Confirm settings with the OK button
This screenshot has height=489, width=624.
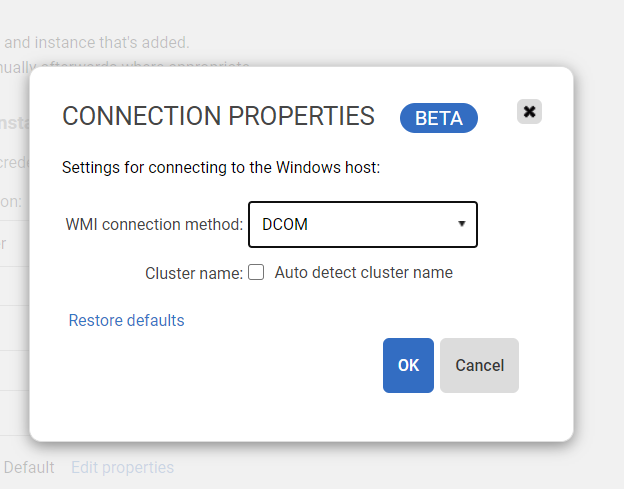(408, 365)
